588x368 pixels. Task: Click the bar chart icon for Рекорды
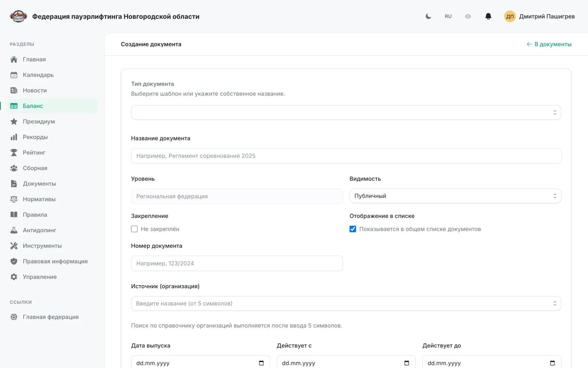coord(14,137)
